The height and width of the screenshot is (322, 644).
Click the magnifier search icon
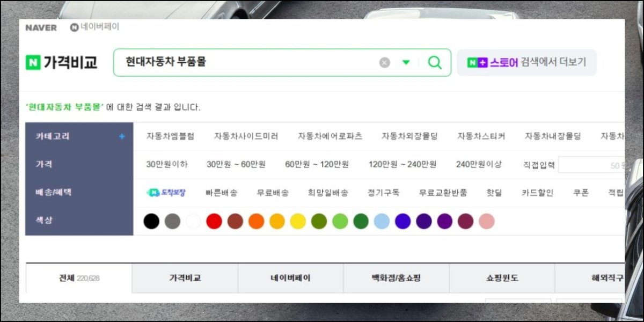coord(435,63)
